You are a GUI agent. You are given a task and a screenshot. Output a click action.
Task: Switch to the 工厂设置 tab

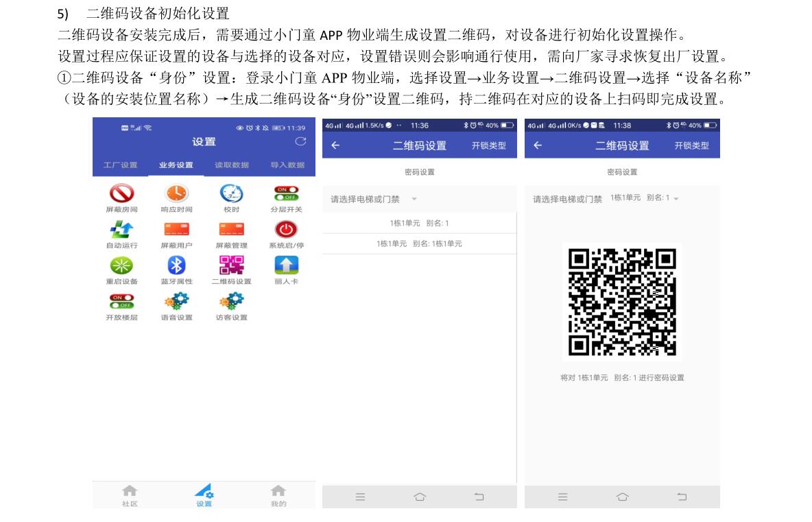click(x=120, y=165)
